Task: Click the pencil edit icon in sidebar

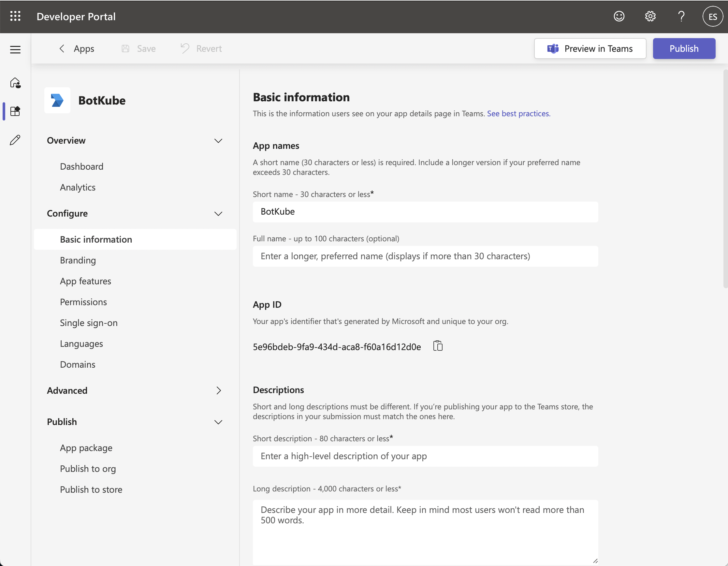Action: click(16, 139)
